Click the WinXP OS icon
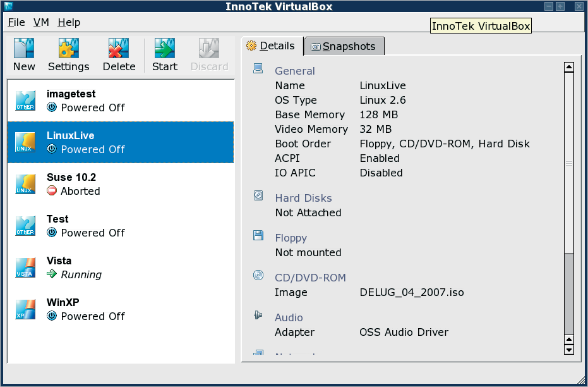This screenshot has height=387, width=588. click(25, 309)
